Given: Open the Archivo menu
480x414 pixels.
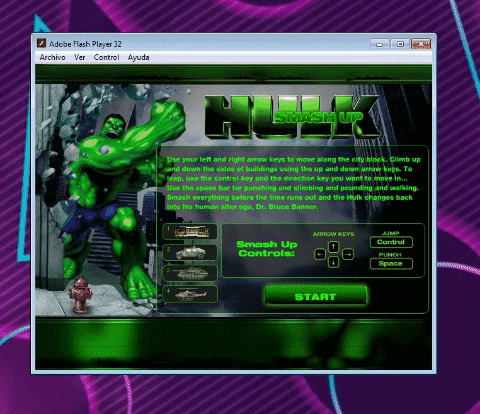Looking at the screenshot, I should click(x=52, y=57).
